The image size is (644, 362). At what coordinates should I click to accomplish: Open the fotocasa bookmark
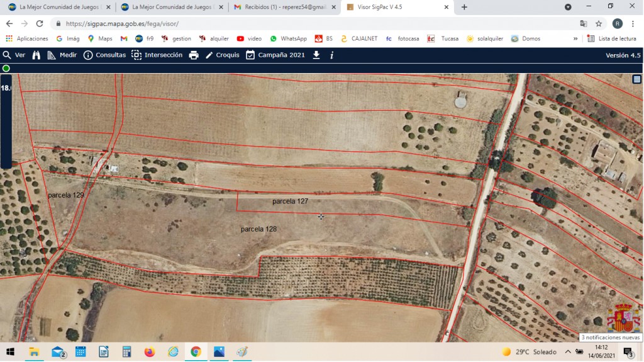402,38
